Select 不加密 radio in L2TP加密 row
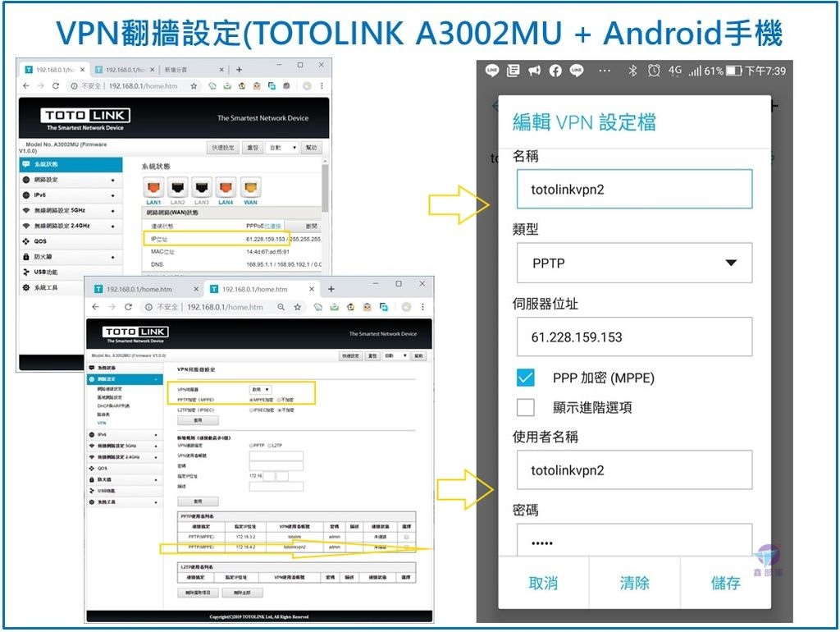Image resolution: width=840 pixels, height=632 pixels. 279,410
